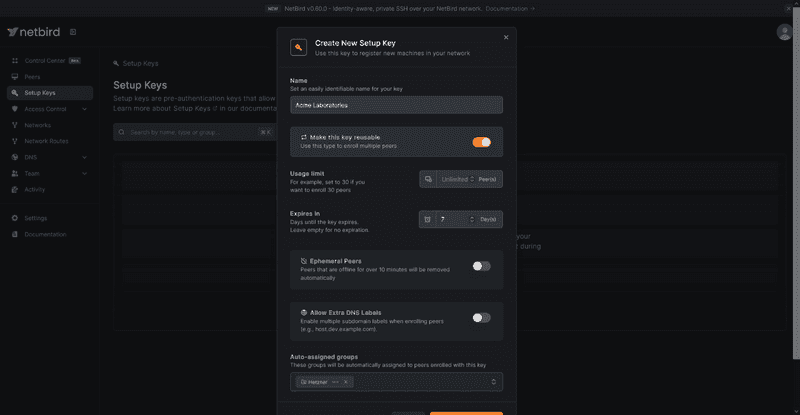Open the user avatar menu
800x415 pixels.
(x=785, y=32)
